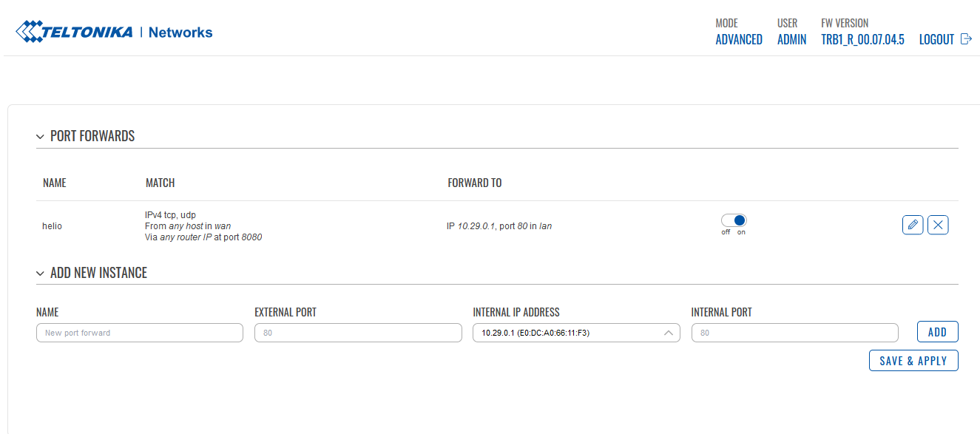The width and height of the screenshot is (980, 434).
Task: Click the Add button
Action: click(937, 332)
